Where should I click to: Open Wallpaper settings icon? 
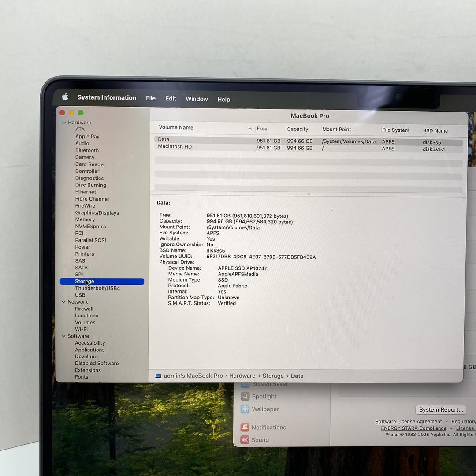click(x=245, y=409)
